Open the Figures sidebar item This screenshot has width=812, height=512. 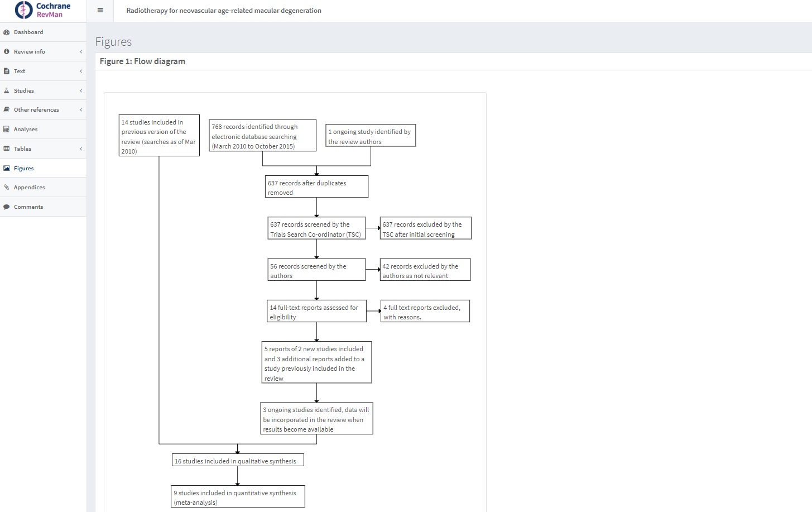pyautogui.click(x=24, y=168)
